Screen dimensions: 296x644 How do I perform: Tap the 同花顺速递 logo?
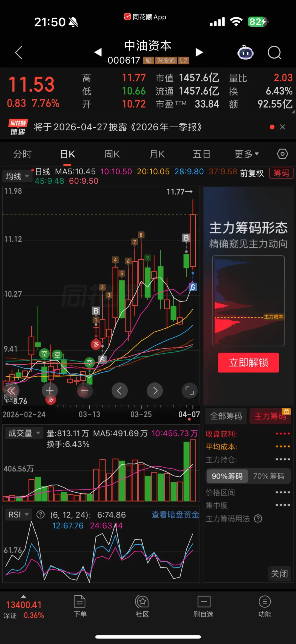click(18, 127)
